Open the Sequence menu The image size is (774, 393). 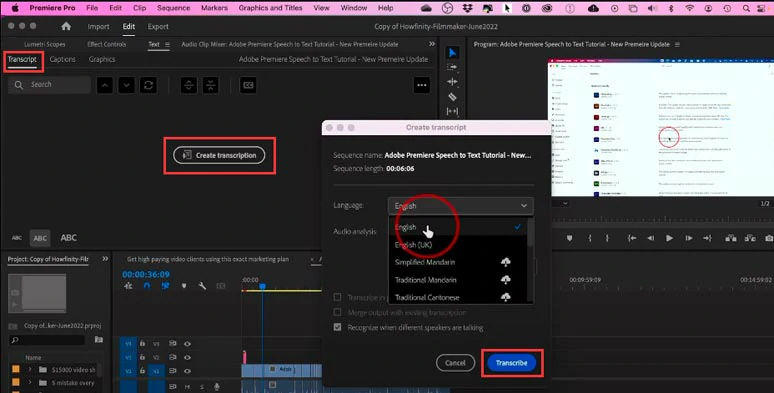pyautogui.click(x=173, y=8)
